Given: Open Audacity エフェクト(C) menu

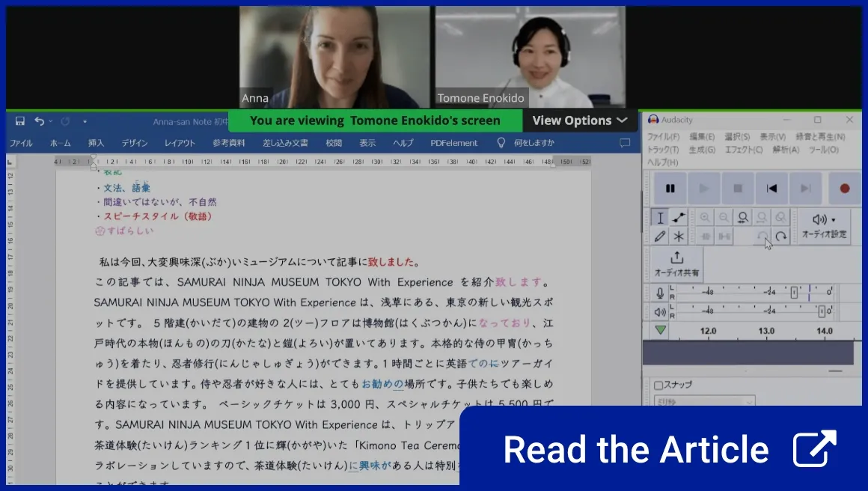Looking at the screenshot, I should click(x=744, y=150).
